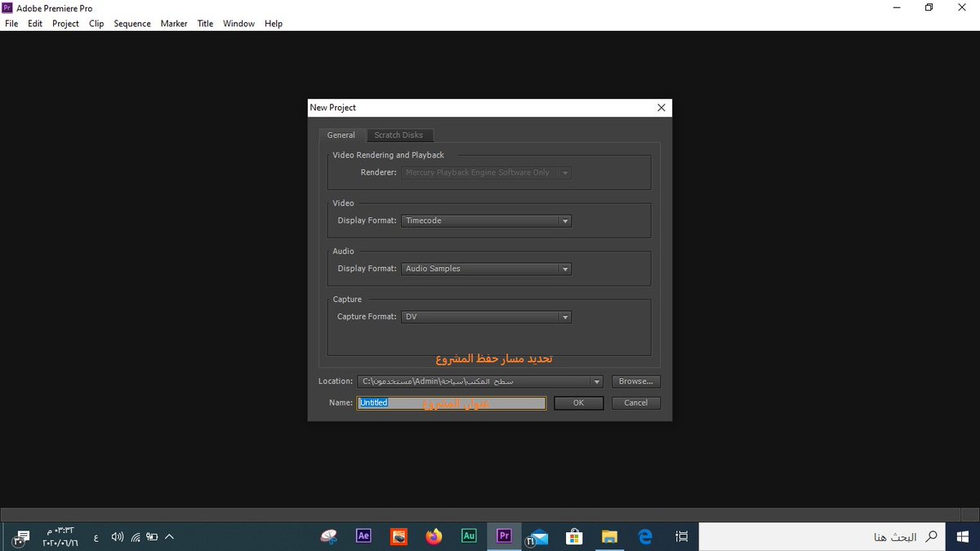Launch Microsoft Edge from the taskbar

pyautogui.click(x=644, y=536)
